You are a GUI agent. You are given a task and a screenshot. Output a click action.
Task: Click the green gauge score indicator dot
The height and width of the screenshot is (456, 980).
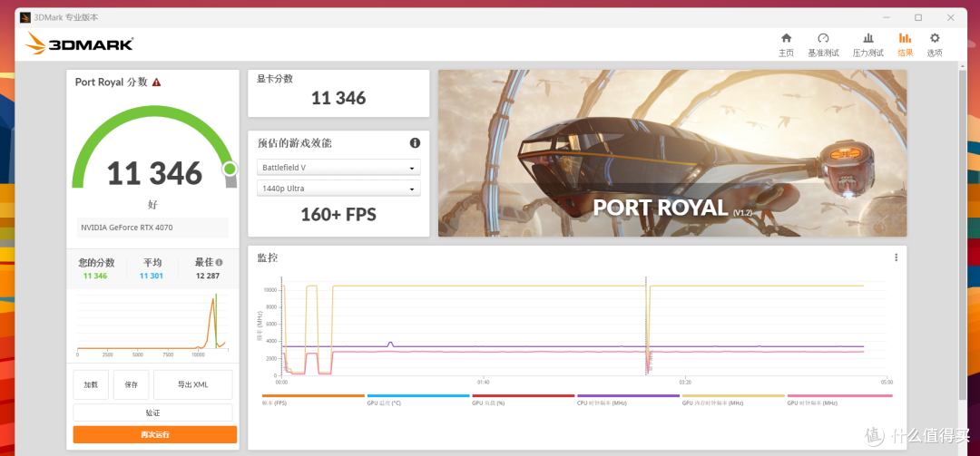click(x=230, y=169)
